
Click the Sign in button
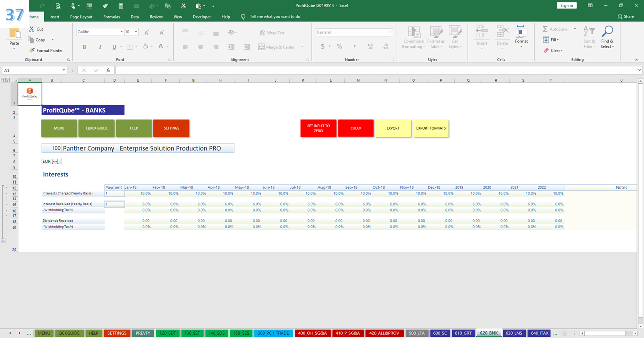567,5
